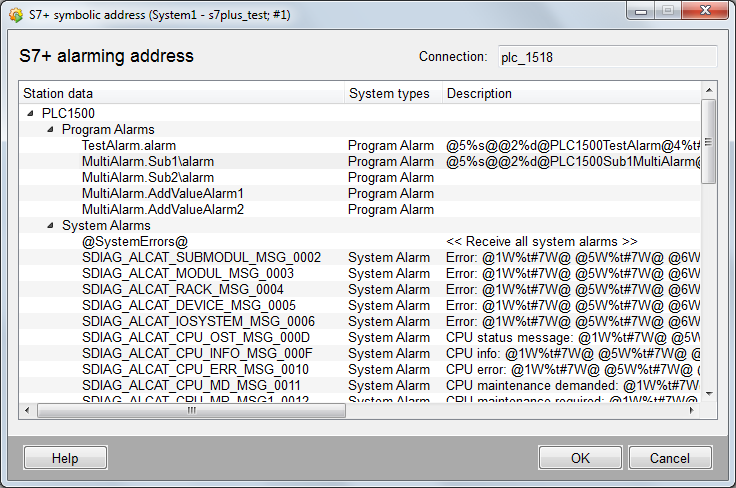Confirm with the OK button
Image resolution: width=736 pixels, height=488 pixels.
pos(580,458)
